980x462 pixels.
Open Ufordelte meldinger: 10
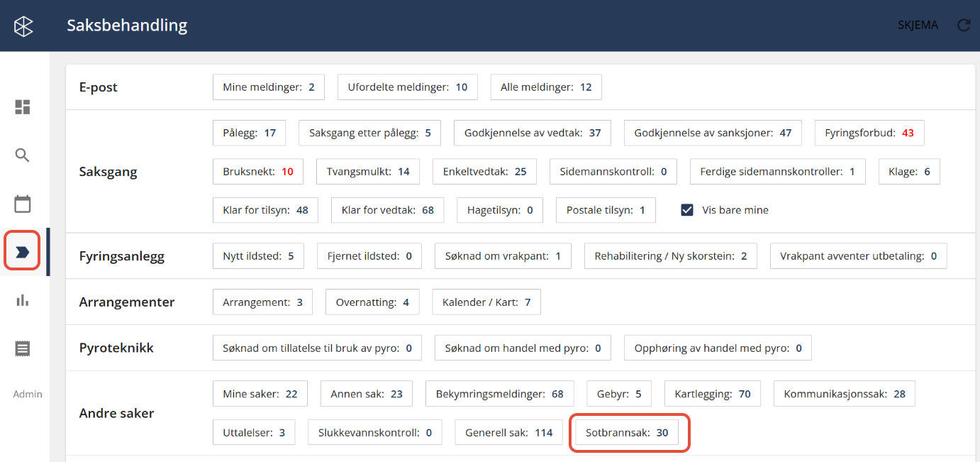coord(408,87)
